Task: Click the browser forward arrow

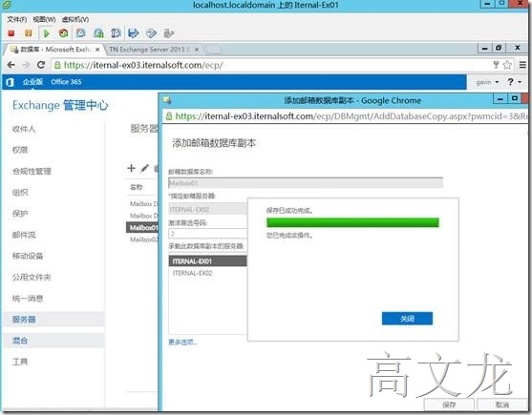Action: coord(26,65)
